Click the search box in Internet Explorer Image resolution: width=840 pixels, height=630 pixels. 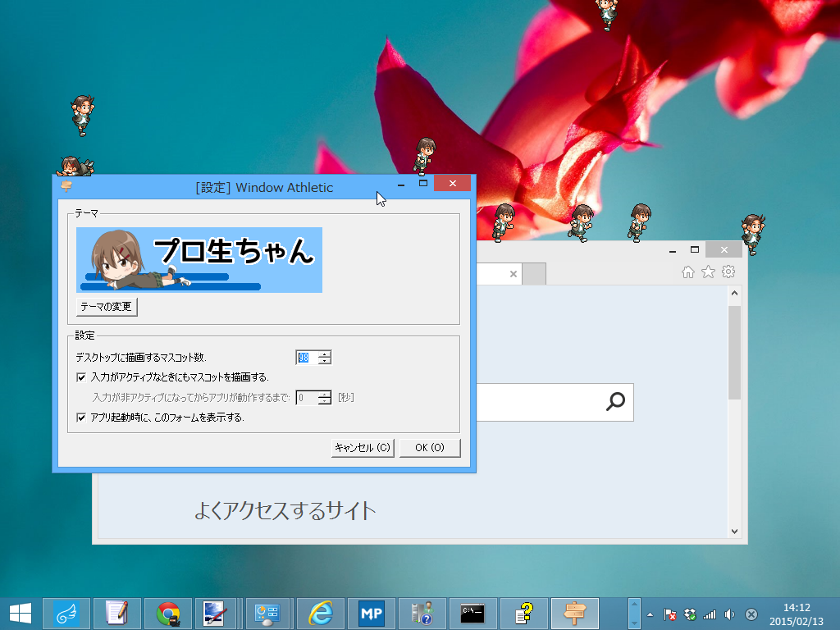555,402
